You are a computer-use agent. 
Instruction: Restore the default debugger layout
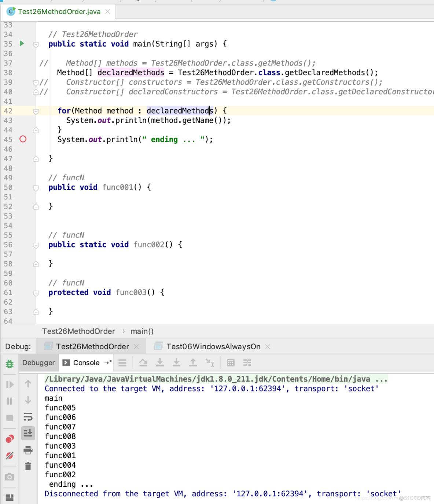(10, 497)
